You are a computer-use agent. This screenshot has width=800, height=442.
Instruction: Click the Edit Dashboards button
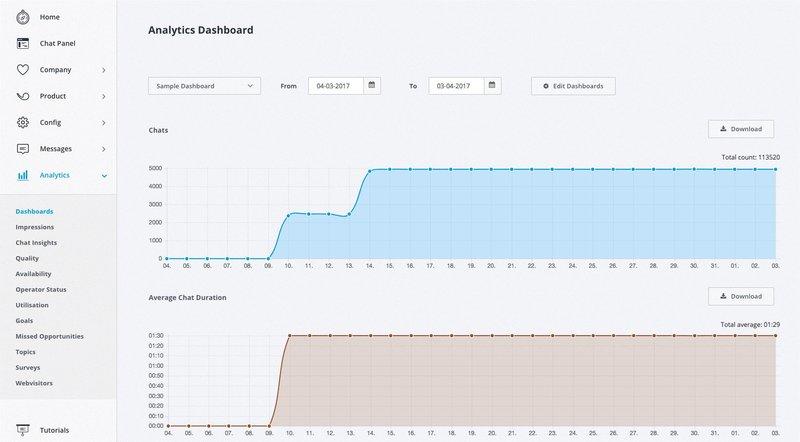[573, 86]
